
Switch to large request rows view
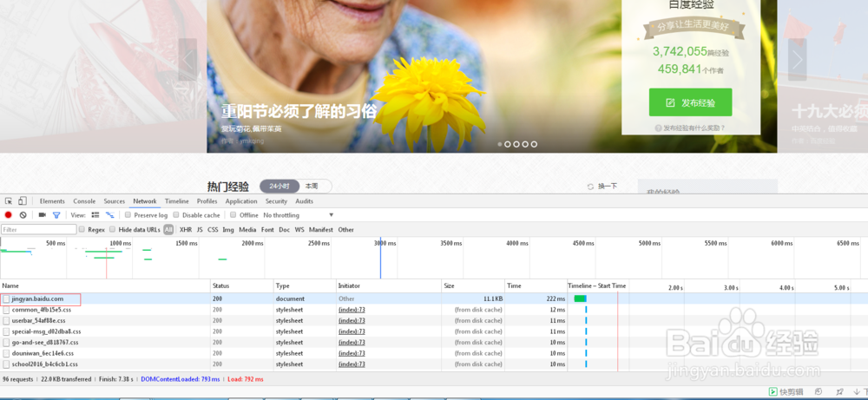tap(95, 215)
